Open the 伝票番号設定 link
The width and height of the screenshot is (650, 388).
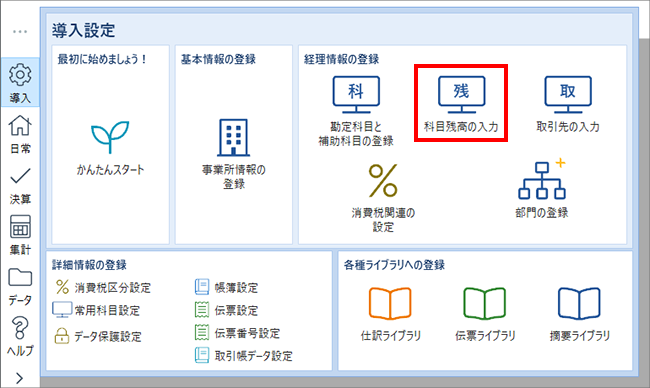tap(247, 333)
